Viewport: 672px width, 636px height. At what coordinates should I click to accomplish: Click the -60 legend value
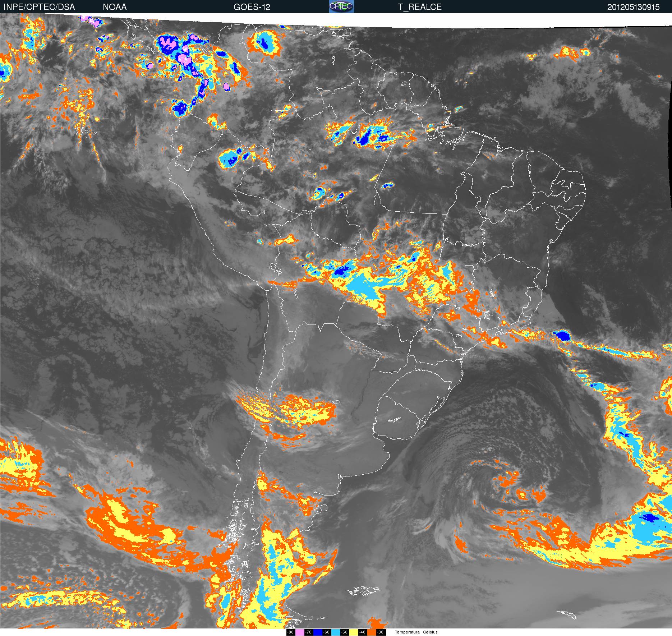pyautogui.click(x=327, y=632)
